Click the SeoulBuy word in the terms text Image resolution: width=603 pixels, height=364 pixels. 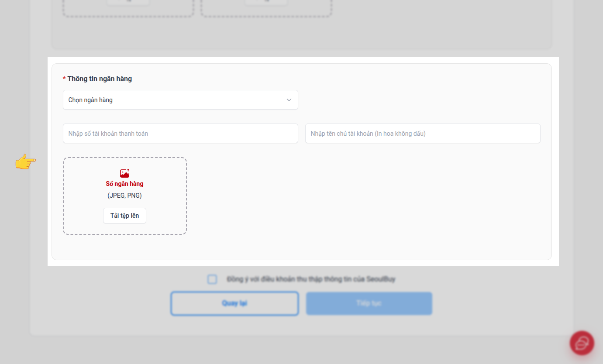pyautogui.click(x=381, y=279)
